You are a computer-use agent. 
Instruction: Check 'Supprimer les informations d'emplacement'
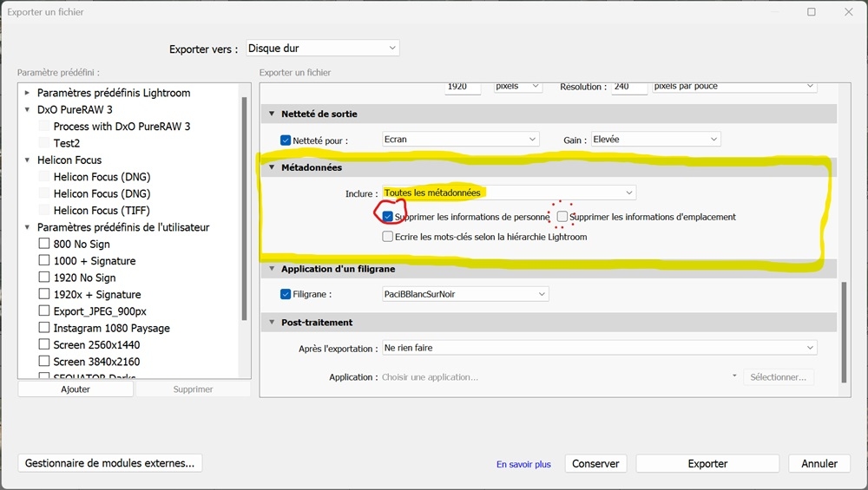point(562,216)
